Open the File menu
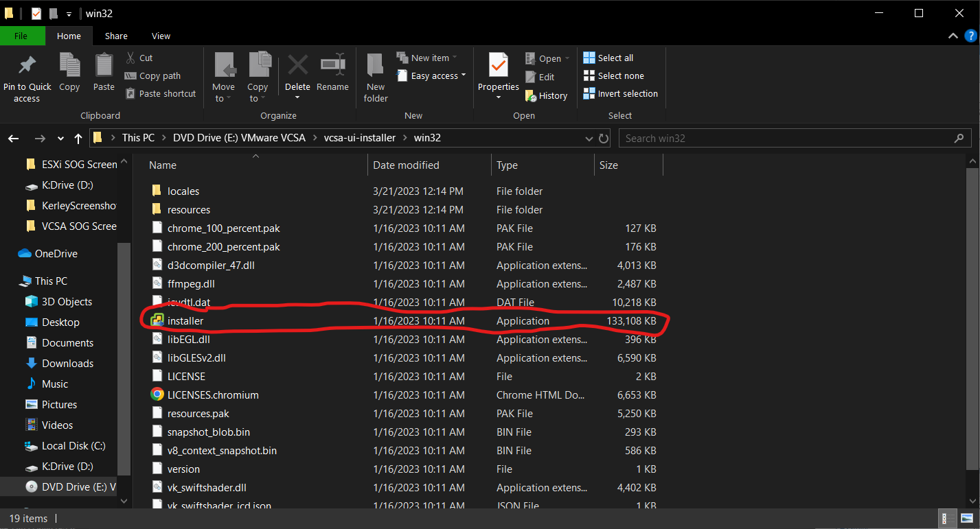Screen dimensions: 980x529 coord(21,36)
